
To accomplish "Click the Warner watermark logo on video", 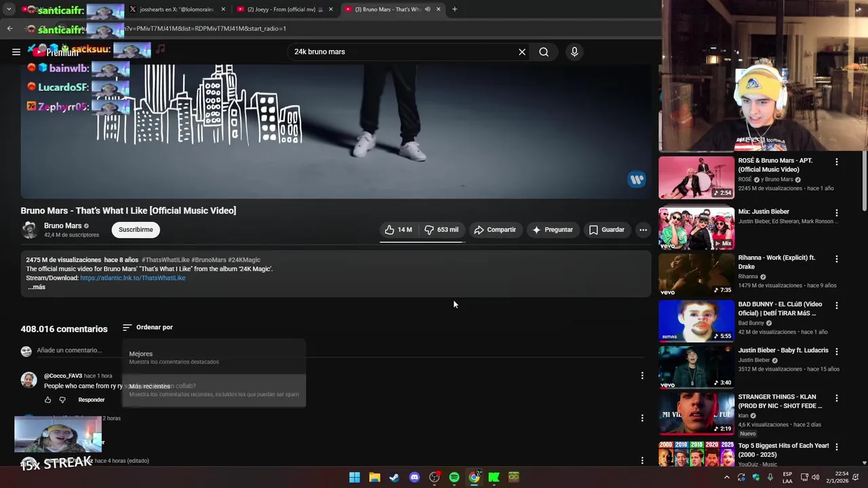I will click(x=636, y=180).
